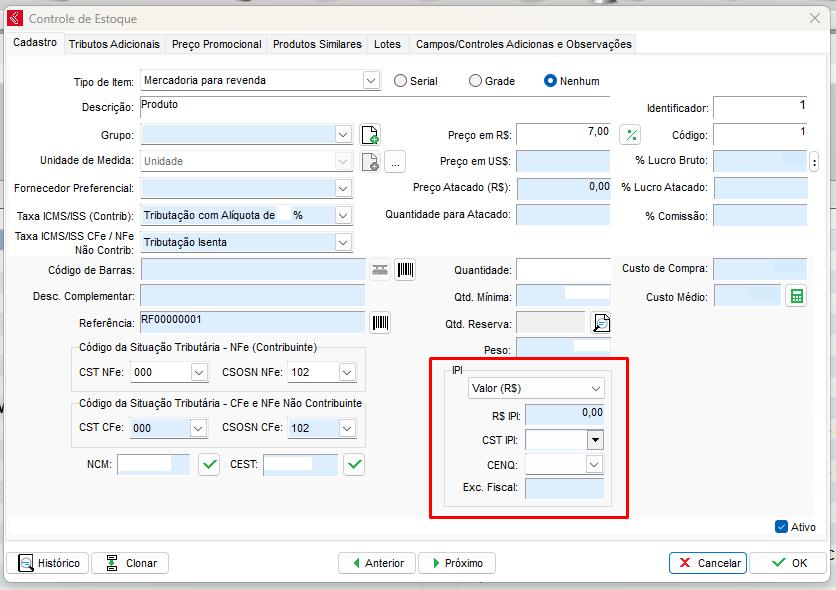This screenshot has width=836, height=590.
Task: Click the red app logo in title bar
Action: pyautogui.click(x=14, y=19)
